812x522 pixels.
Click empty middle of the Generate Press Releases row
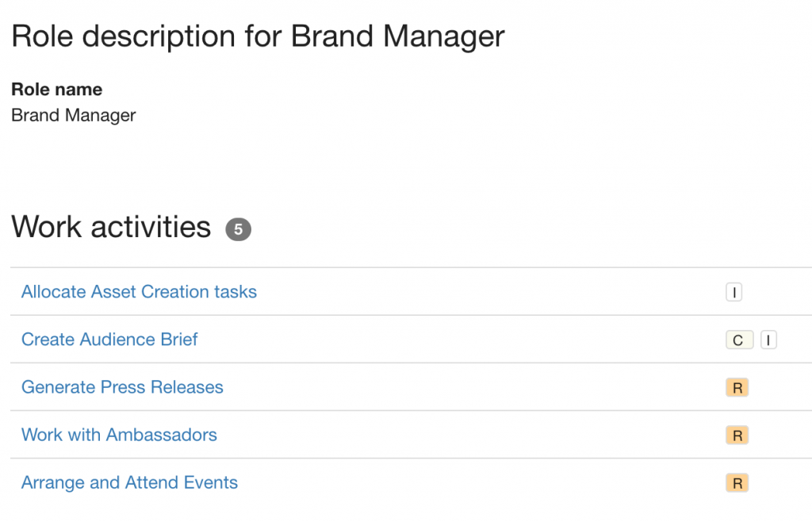[x=466, y=387]
